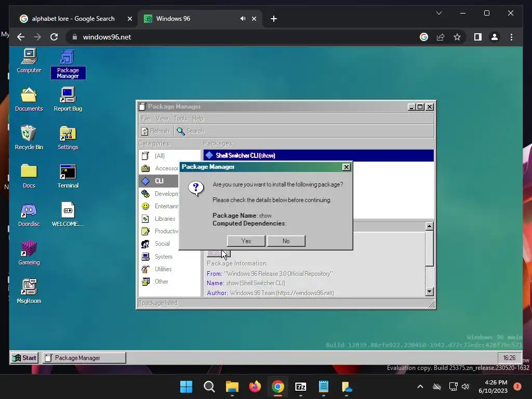Screen dimensions: 532x399
Task: Select the Entertainment category
Action: 158,206
